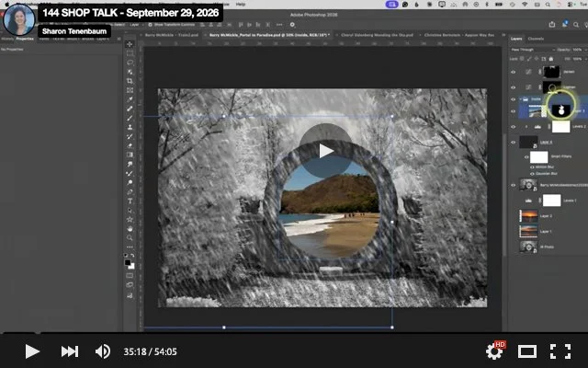Hide the Motion Blur smart filter
Viewport: 588px width, 368px height.
[532, 167]
